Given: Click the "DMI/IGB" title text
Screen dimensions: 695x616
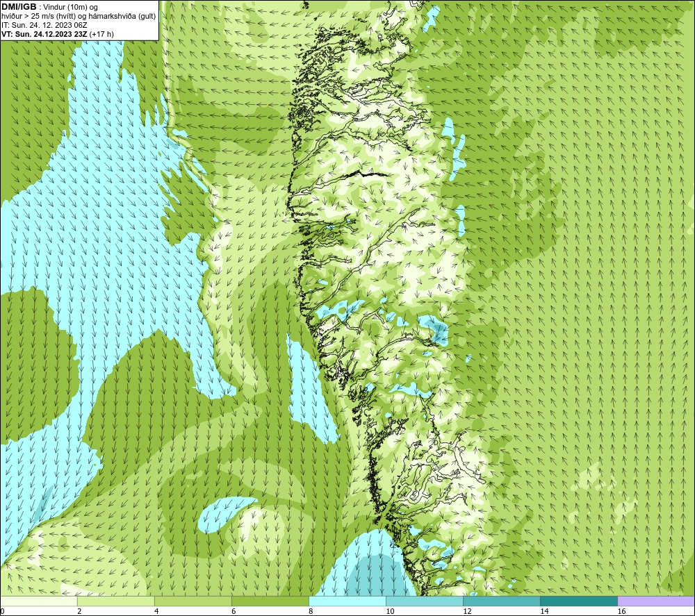Looking at the screenshot, I should coord(19,7).
